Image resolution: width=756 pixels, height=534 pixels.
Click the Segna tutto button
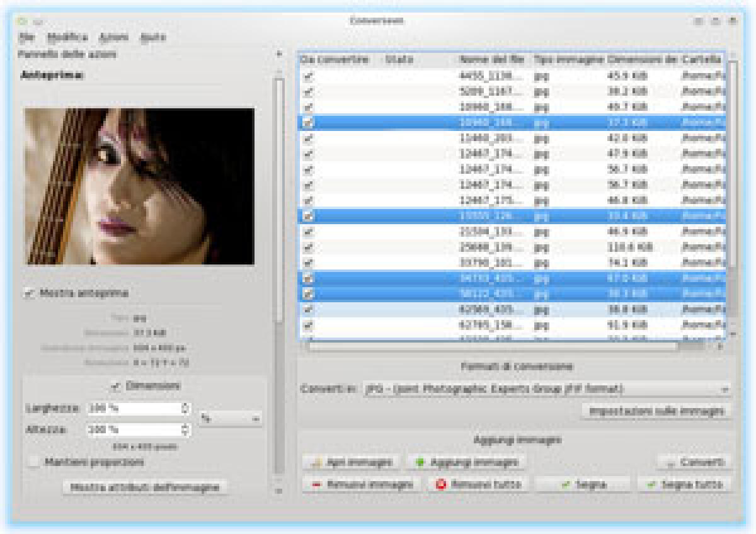[685, 484]
